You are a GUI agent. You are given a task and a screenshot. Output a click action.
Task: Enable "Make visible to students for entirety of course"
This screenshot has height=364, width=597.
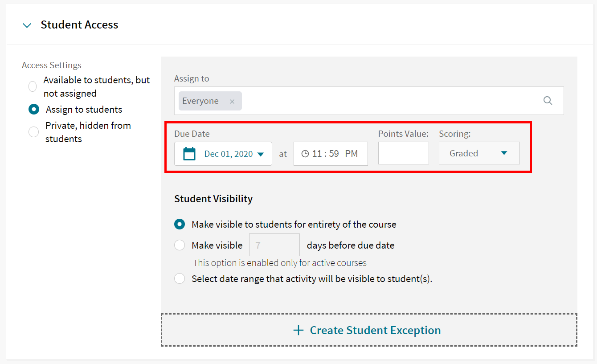(179, 224)
